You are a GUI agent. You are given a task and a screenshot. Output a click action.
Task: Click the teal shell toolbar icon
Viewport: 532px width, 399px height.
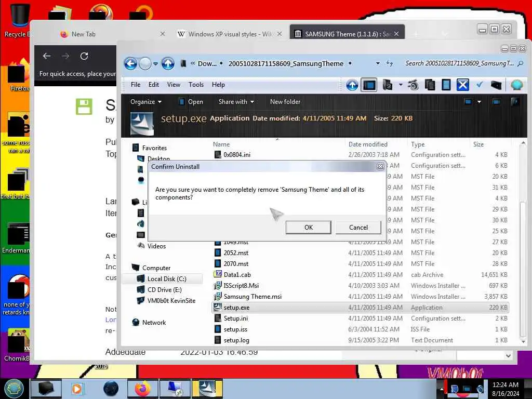[516, 85]
